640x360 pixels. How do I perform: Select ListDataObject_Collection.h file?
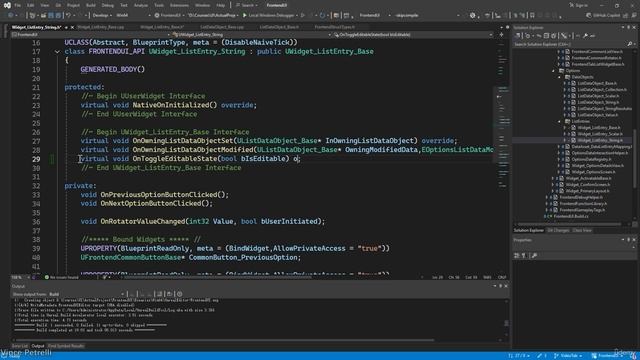tap(602, 90)
